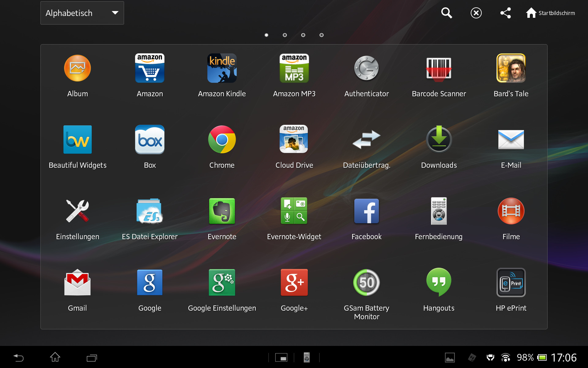Image resolution: width=588 pixels, height=368 pixels.
Task: Open the Evernote-Widget app
Action: (294, 211)
